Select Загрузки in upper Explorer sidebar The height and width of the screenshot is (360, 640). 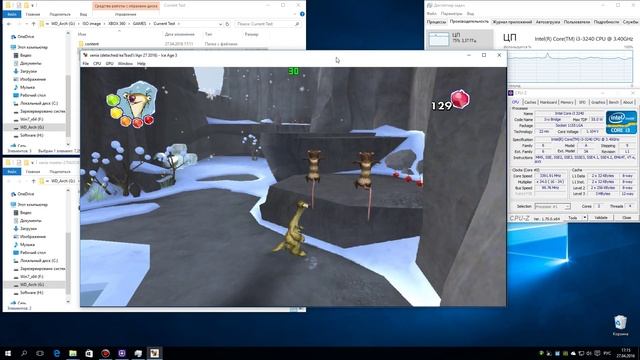[x=29, y=71]
